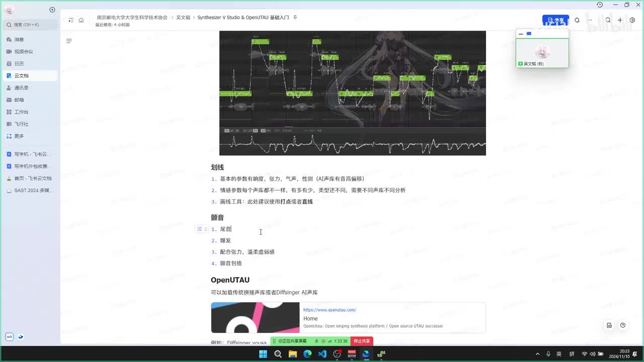Expand hidden system tray icons chevron
644x362 pixels.
point(537,354)
